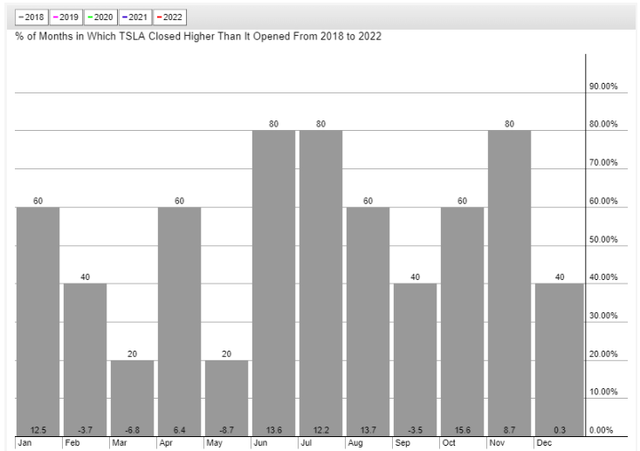The image size is (640, 451).
Task: Click the 90.00% y-axis label
Action: click(603, 86)
